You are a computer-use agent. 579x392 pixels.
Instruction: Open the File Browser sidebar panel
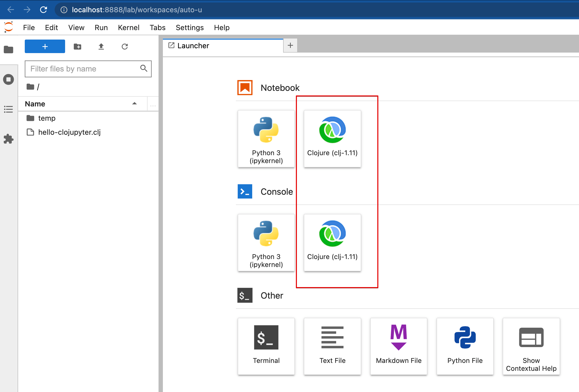tap(8, 50)
